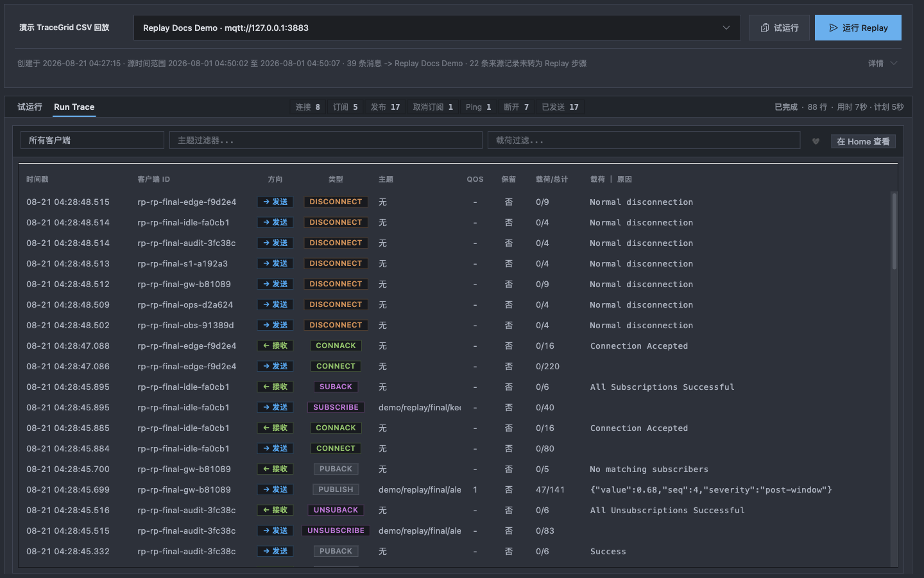924x578 pixels.
Task: Click Normal disconnection in the obs-91389d row
Action: [642, 325]
